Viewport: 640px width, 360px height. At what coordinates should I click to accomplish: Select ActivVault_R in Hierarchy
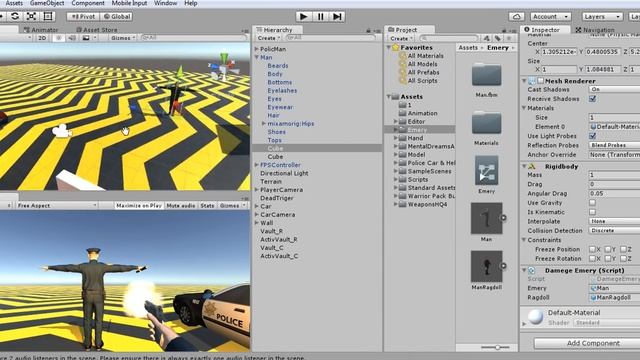click(x=279, y=240)
